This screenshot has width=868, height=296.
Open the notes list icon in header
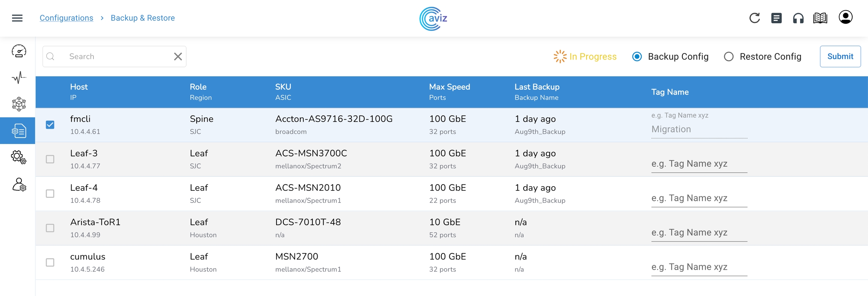coord(776,18)
